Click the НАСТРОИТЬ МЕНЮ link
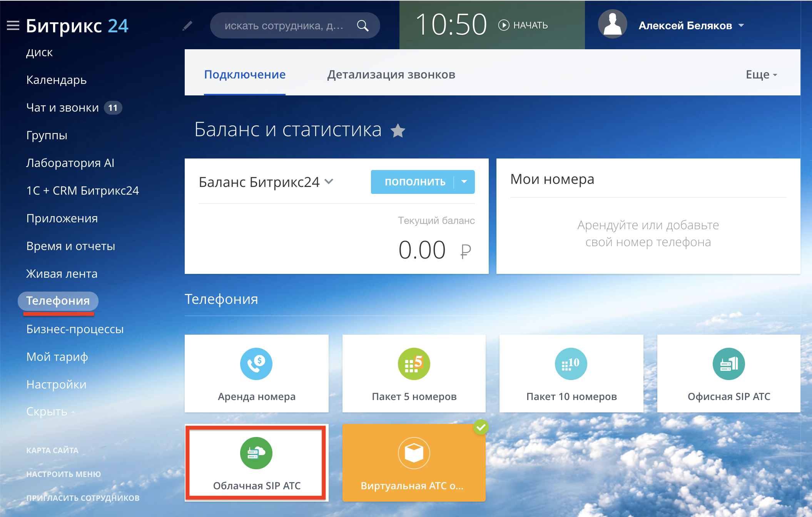The image size is (812, 517). pyautogui.click(x=63, y=474)
